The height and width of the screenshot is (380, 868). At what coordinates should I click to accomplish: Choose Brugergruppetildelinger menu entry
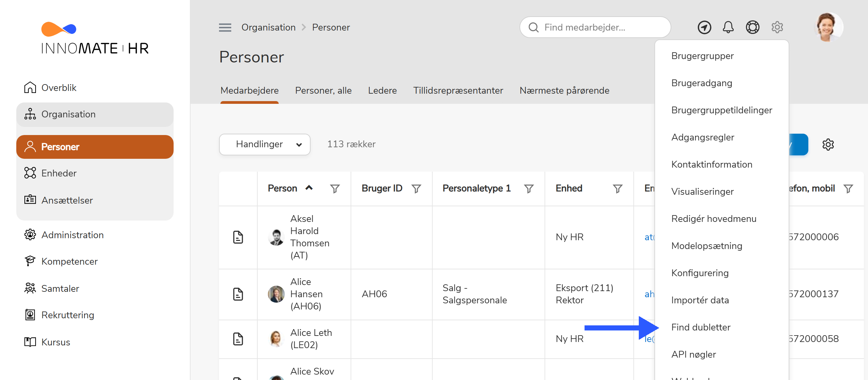(x=722, y=110)
